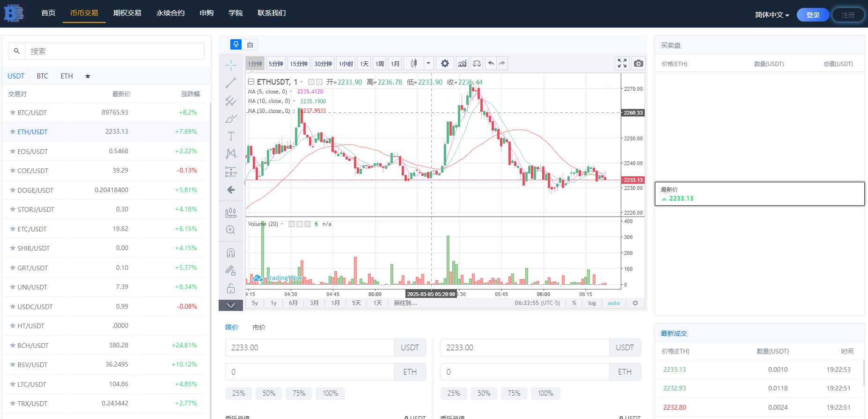Set buy amount to 50%
Viewport: 868px width, 419px height.
click(x=269, y=393)
